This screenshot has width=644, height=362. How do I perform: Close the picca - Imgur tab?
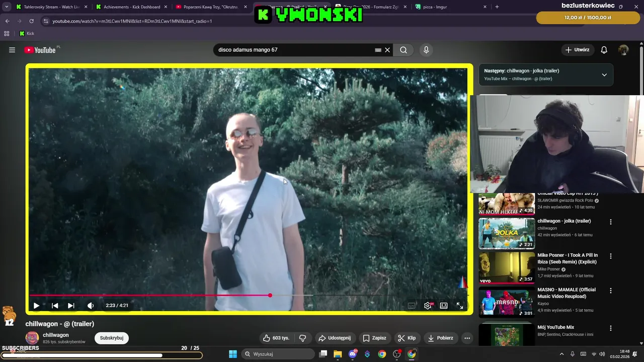pos(485,7)
